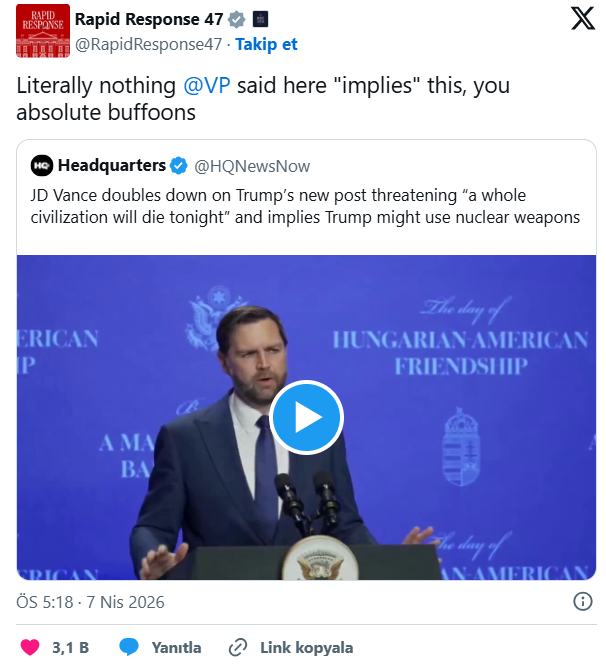The image size is (606, 666).
Task: Open the tweet info icon
Action: click(x=582, y=601)
